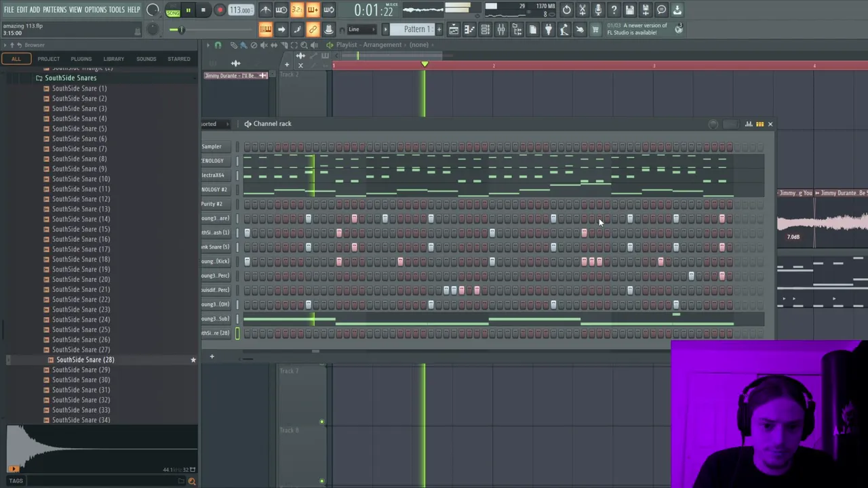Click the star next to Snare (28)

coord(193,360)
